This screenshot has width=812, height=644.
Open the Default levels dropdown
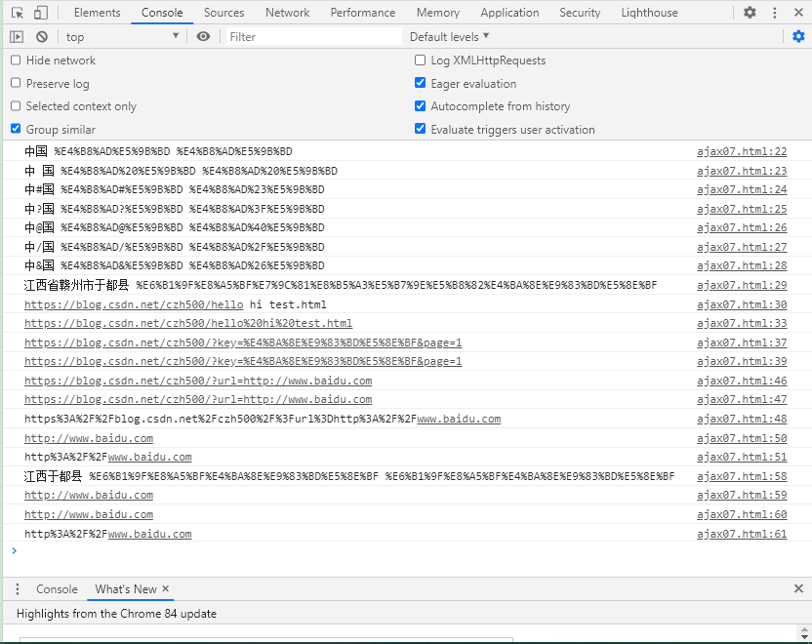(x=450, y=35)
